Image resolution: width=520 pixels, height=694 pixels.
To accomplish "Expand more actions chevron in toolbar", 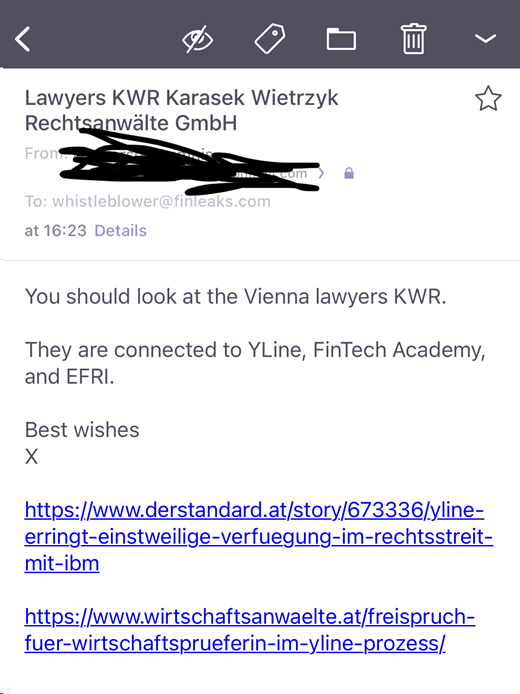I will coord(485,39).
